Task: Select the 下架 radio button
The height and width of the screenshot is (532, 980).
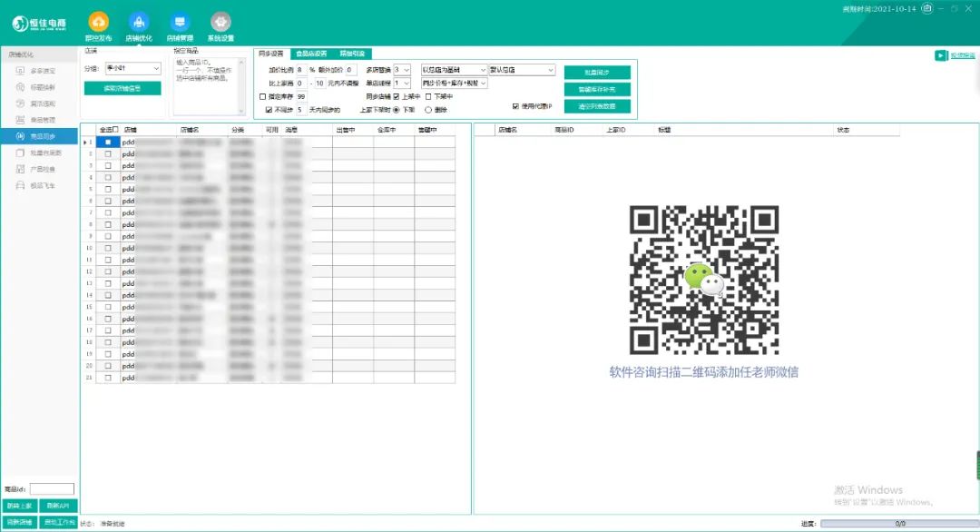Action: (x=397, y=110)
